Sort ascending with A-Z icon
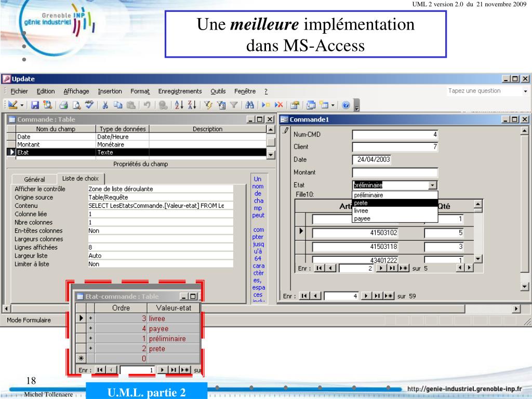532x399 pixels. [179, 105]
